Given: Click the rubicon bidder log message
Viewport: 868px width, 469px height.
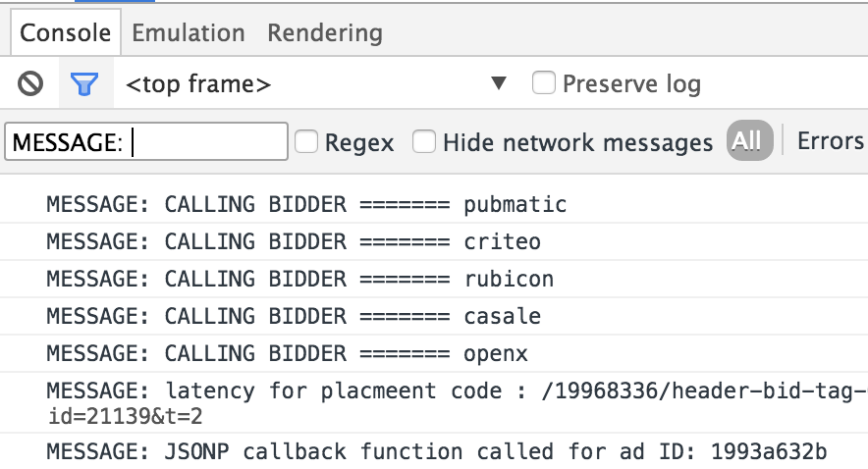Looking at the screenshot, I should (299, 279).
